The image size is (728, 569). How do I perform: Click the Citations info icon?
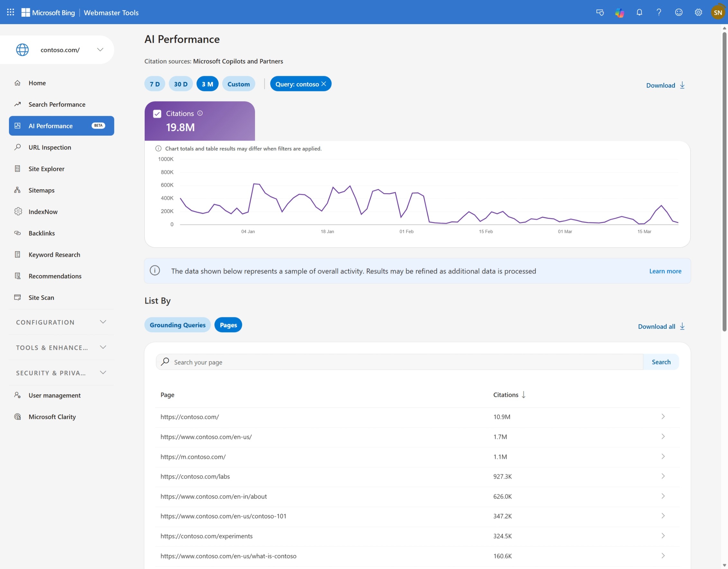200,113
